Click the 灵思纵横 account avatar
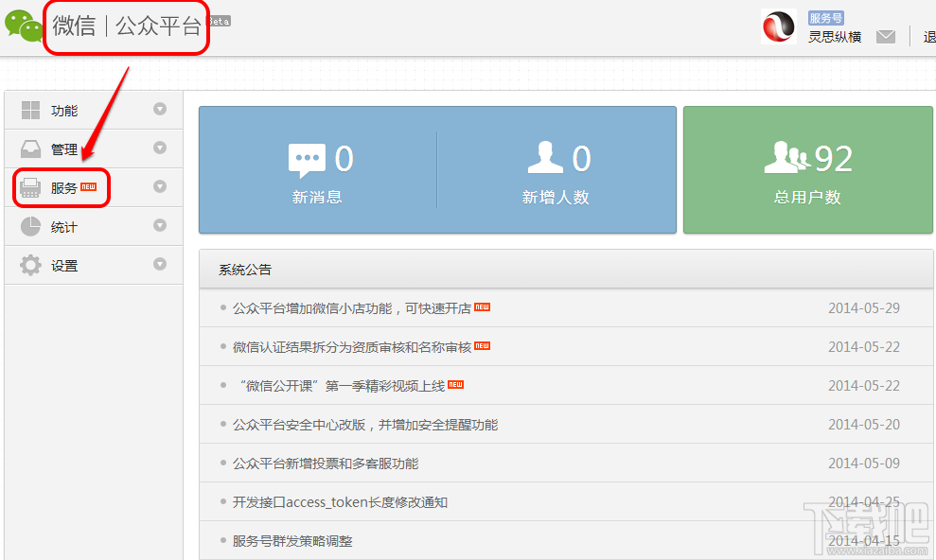The height and width of the screenshot is (560, 936). click(778, 26)
